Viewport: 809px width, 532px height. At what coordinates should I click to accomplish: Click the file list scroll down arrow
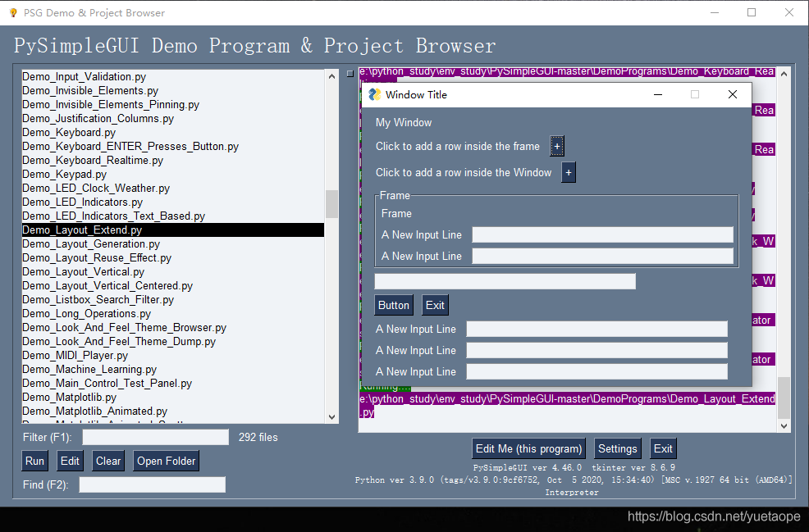[331, 417]
